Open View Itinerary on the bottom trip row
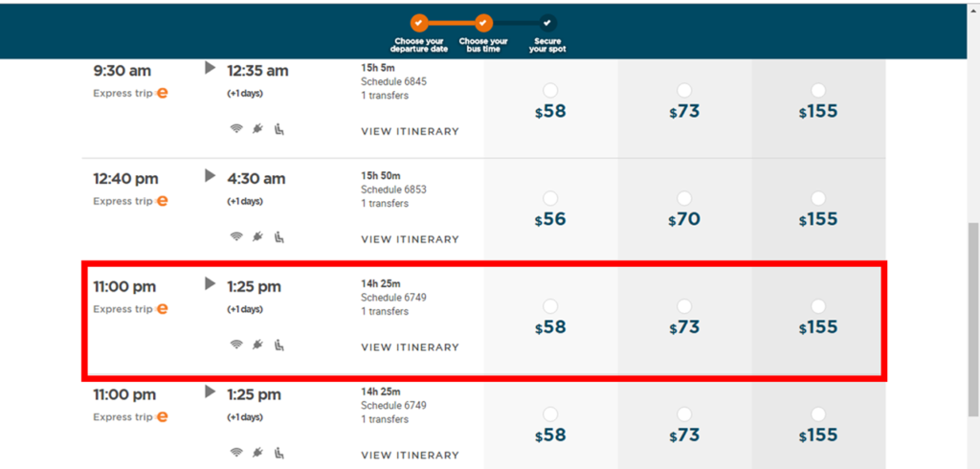The height and width of the screenshot is (469, 980). coord(410,456)
